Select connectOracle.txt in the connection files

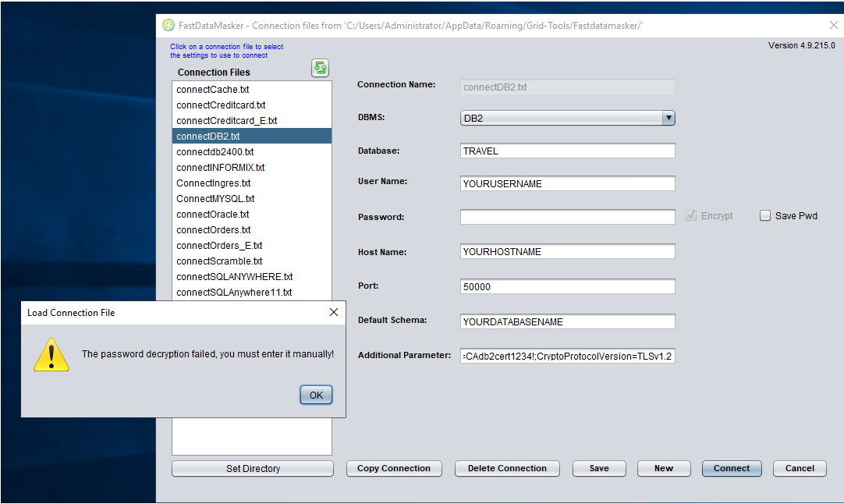(213, 215)
